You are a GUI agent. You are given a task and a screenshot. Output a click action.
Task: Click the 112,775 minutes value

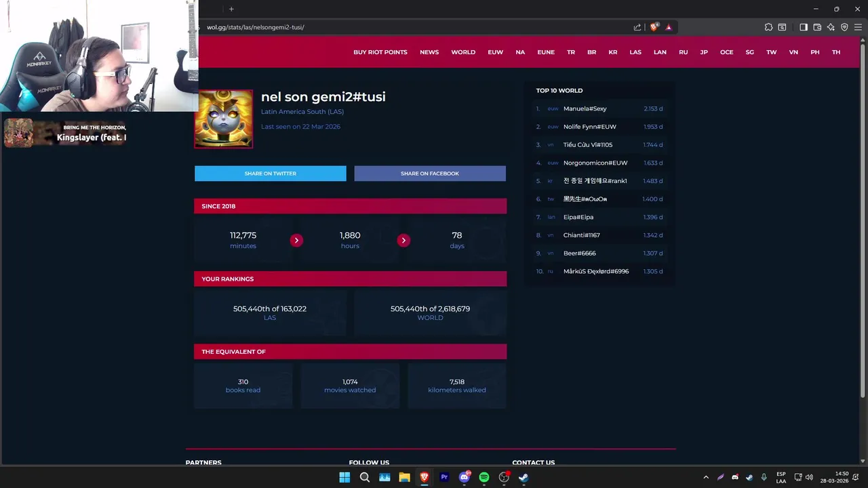pos(243,235)
